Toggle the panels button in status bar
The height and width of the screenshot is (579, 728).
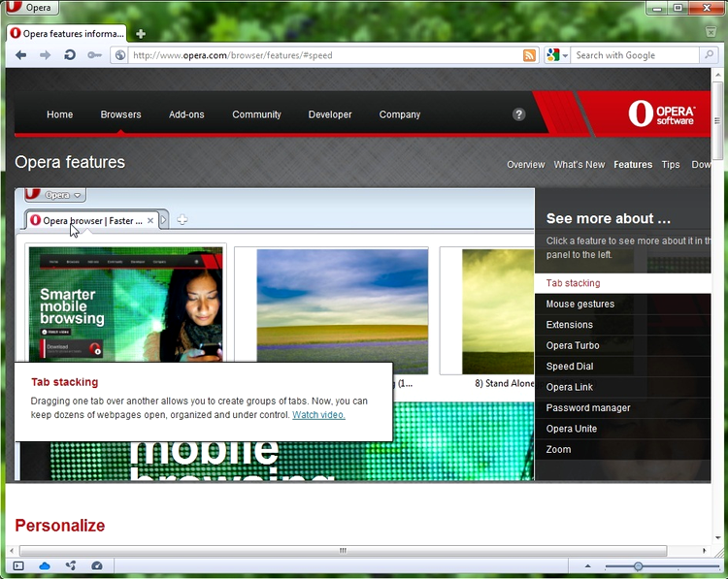pos(18,565)
